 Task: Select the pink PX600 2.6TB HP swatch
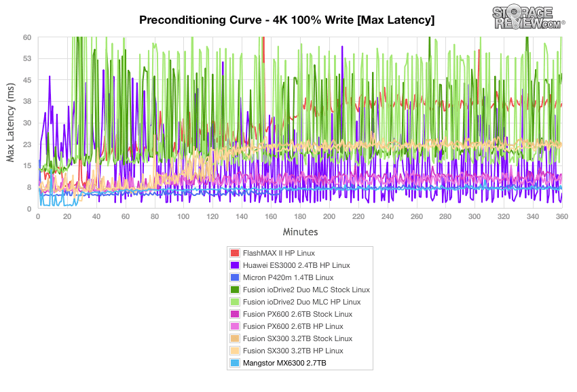(x=235, y=326)
